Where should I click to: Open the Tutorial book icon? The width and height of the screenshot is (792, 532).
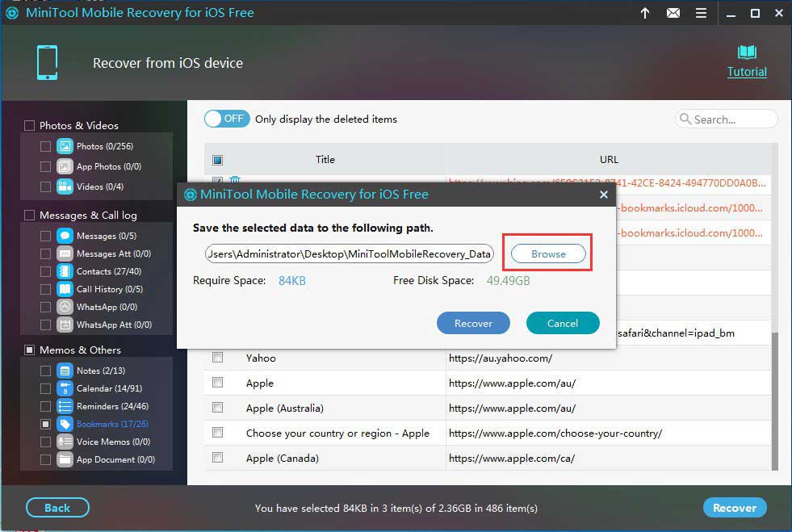(747, 52)
